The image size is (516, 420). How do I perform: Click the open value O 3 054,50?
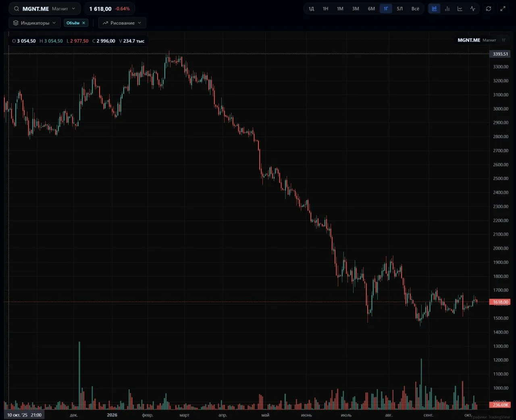(x=24, y=41)
